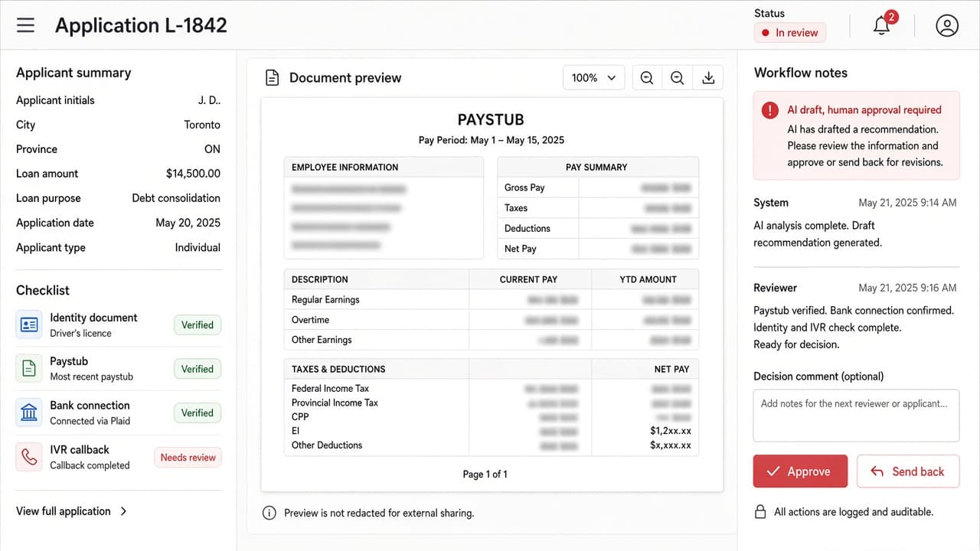Click the Connected via Plaid subtitle
The image size is (980, 551).
90,421
